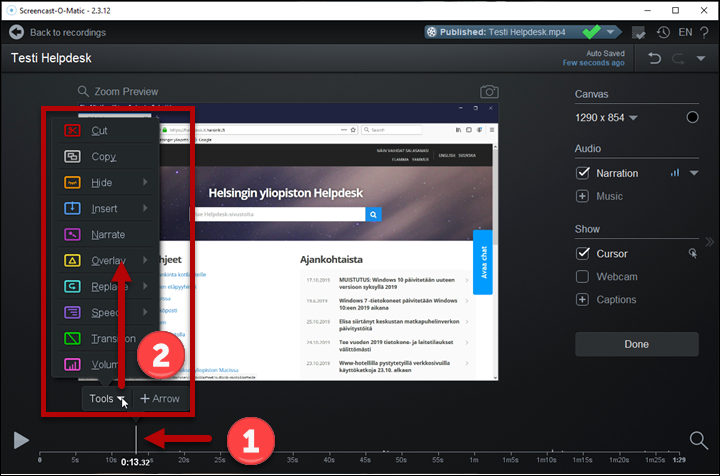Collapse side panel with double chevron
Image resolution: width=720 pixels, height=476 pixels.
[710, 241]
